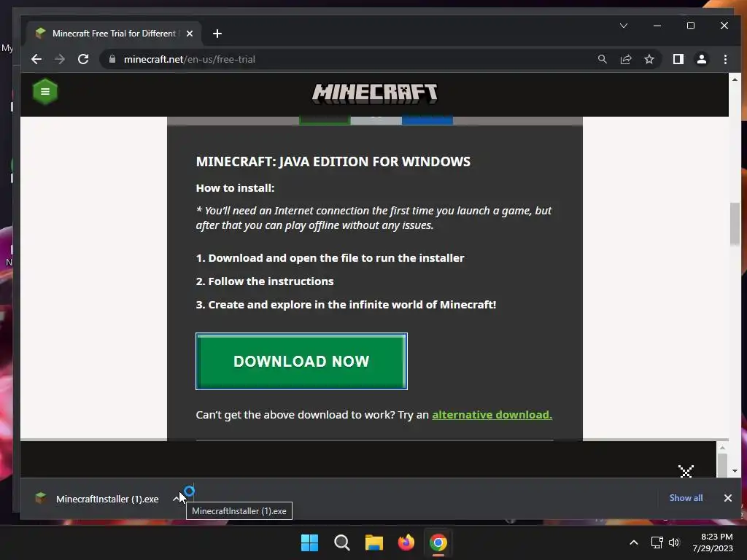This screenshot has width=747, height=560.
Task: Go back to the previous page
Action: (x=36, y=59)
